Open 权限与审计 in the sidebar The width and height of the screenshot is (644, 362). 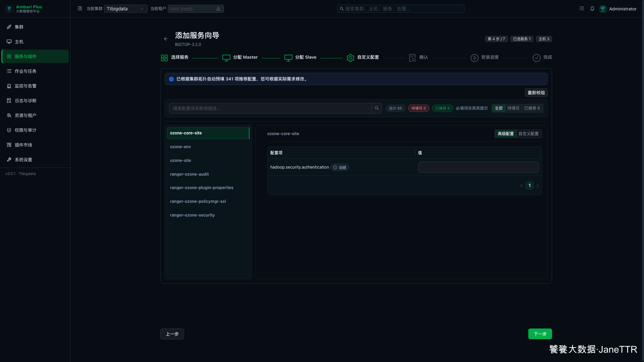[35, 130]
